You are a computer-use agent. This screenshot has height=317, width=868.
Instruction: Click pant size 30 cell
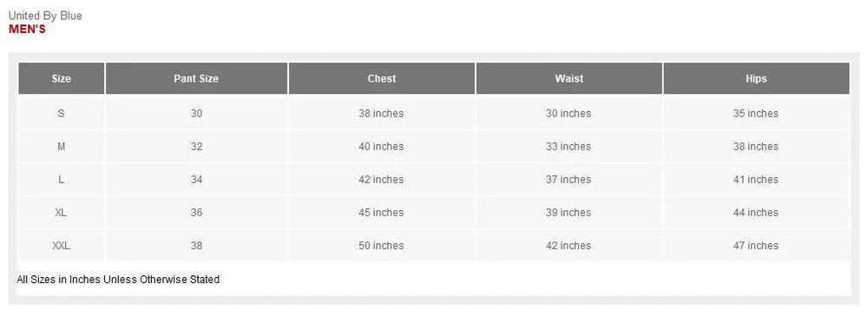tap(196, 114)
